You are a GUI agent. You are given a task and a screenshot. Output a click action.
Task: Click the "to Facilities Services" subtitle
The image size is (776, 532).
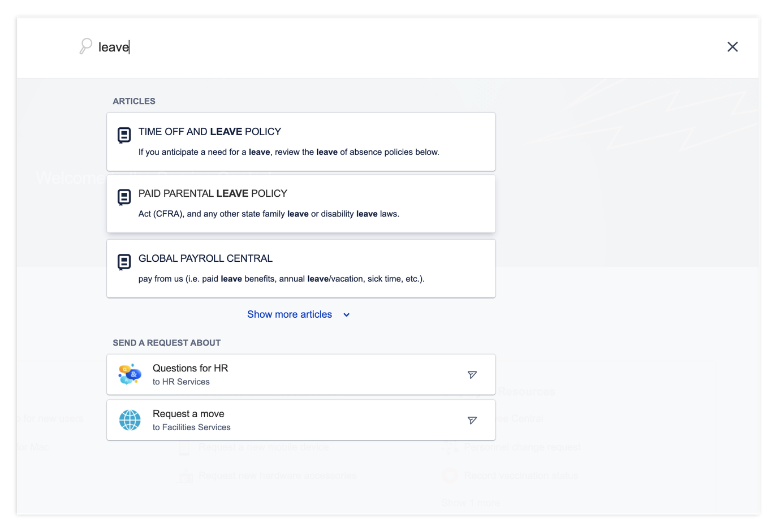pos(192,427)
